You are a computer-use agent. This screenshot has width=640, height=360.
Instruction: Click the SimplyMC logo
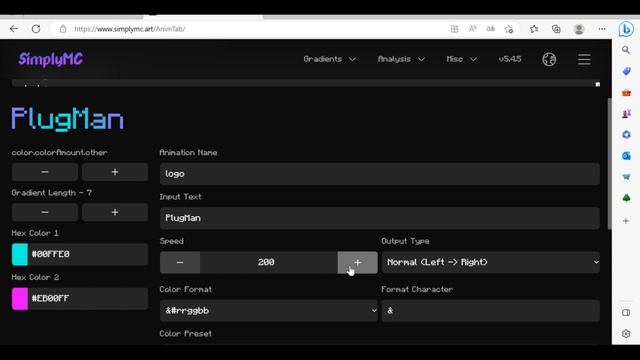point(51,60)
